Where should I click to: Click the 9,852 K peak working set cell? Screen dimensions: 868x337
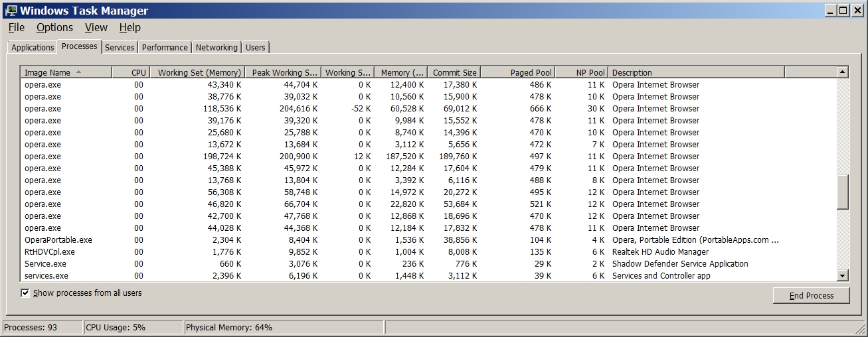(303, 252)
